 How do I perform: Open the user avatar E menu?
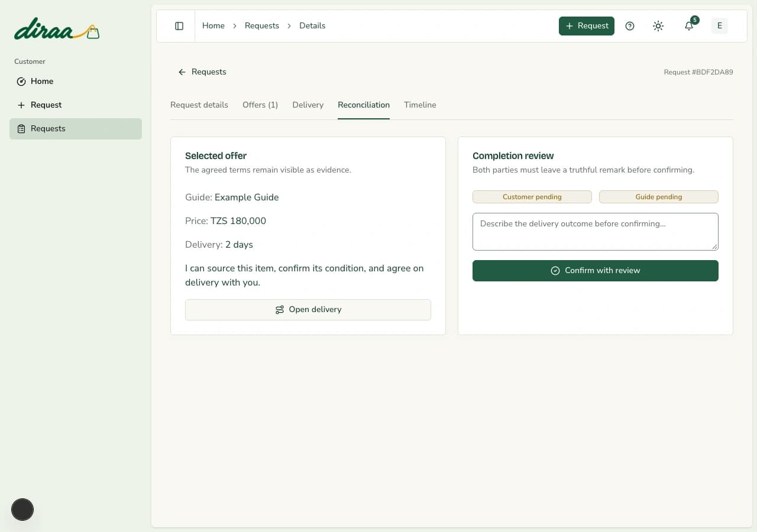(x=720, y=26)
